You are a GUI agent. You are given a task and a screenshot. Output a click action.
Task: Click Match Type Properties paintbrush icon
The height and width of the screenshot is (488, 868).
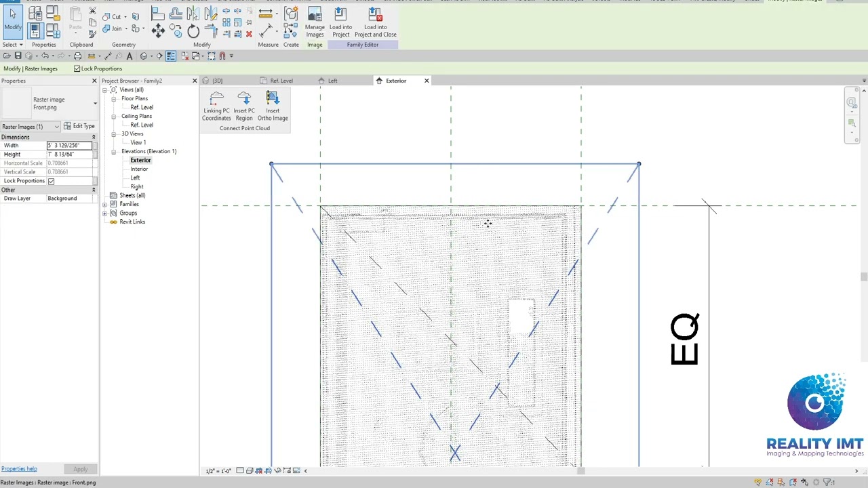click(x=92, y=33)
